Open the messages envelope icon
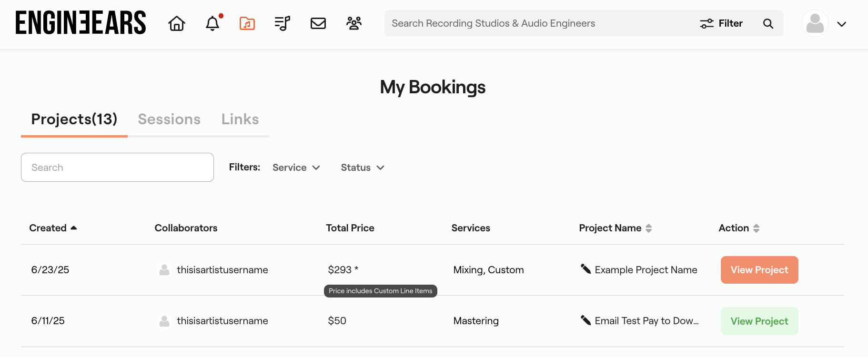The image size is (868, 357). pyautogui.click(x=318, y=23)
